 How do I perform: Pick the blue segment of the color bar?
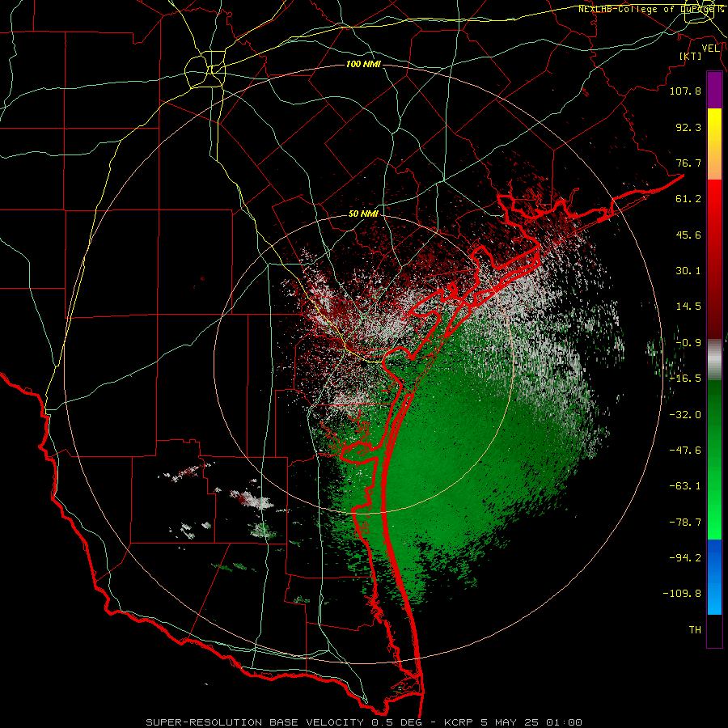[714, 577]
